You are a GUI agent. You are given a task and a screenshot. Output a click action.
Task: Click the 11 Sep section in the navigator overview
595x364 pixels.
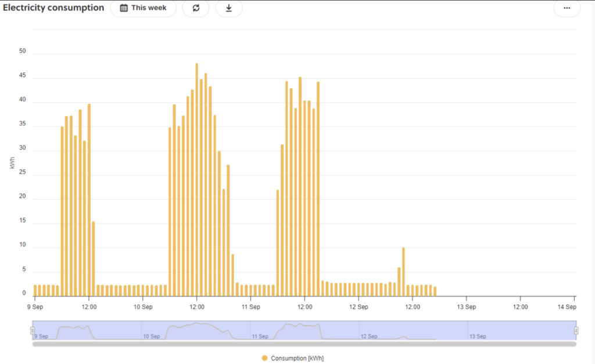(304, 330)
